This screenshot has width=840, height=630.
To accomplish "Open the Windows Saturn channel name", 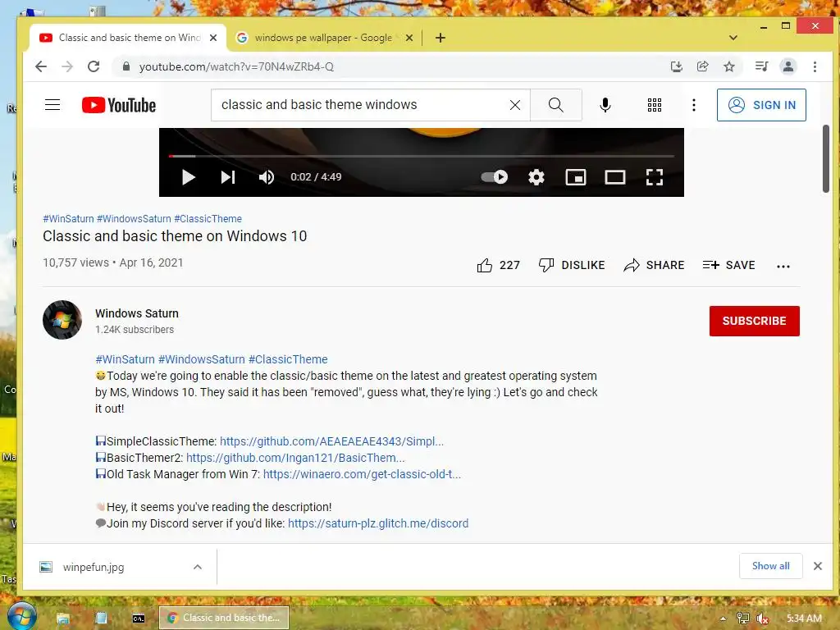I will pyautogui.click(x=137, y=313).
